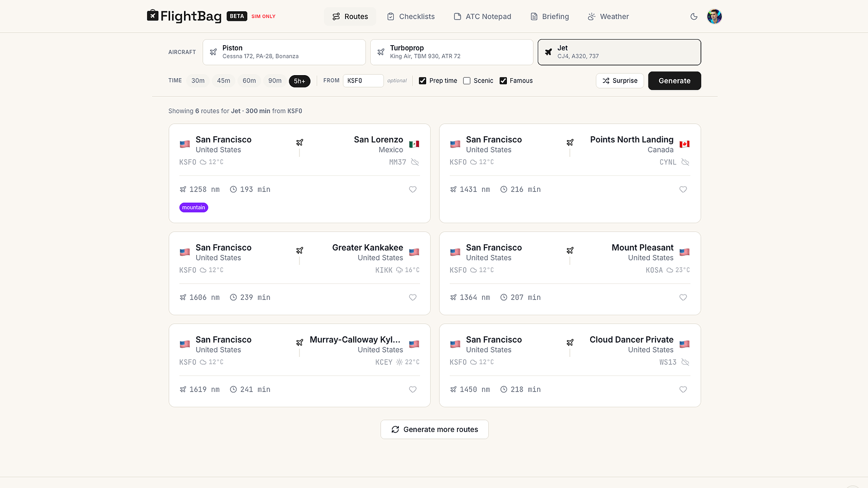Click the FlightBag logo icon
Image resolution: width=868 pixels, height=488 pixels.
pyautogui.click(x=152, y=16)
